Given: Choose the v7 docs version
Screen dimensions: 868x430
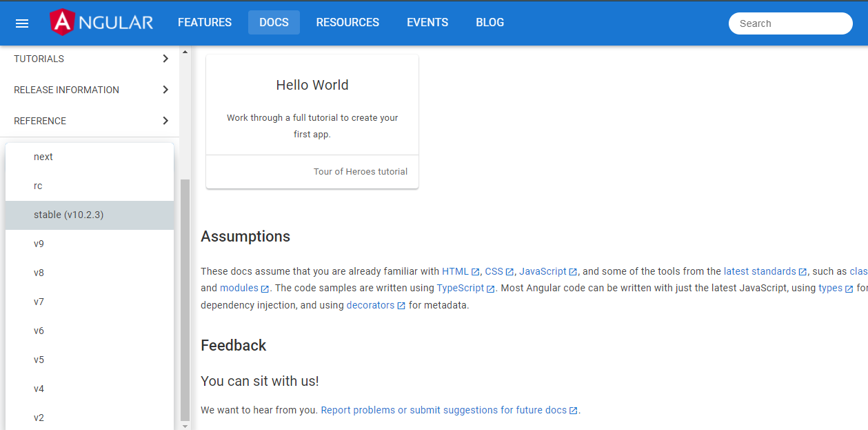Looking at the screenshot, I should pos(90,302).
